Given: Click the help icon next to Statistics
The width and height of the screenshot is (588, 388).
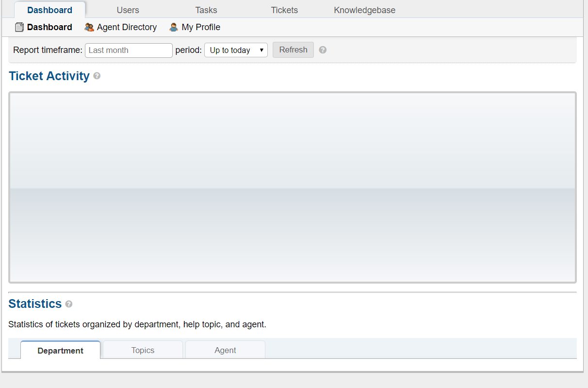Looking at the screenshot, I should point(69,304).
